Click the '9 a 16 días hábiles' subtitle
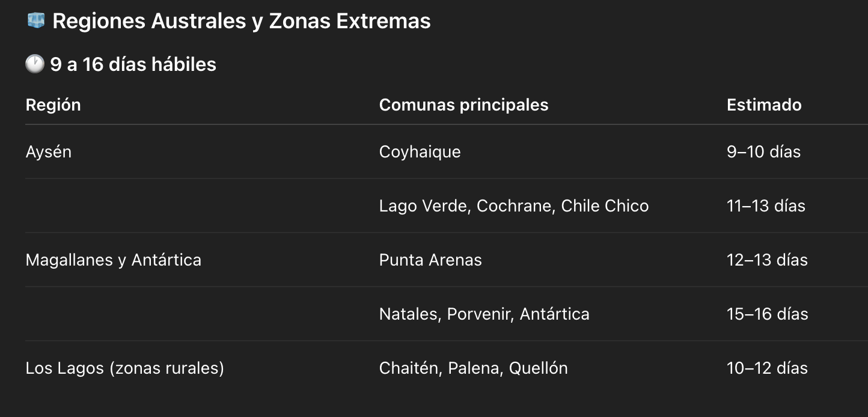 click(x=133, y=64)
